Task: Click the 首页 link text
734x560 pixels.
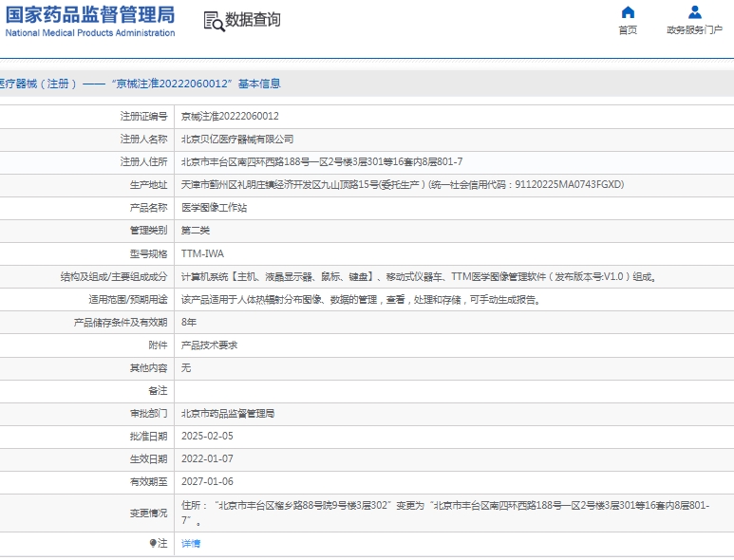Action: (x=628, y=30)
